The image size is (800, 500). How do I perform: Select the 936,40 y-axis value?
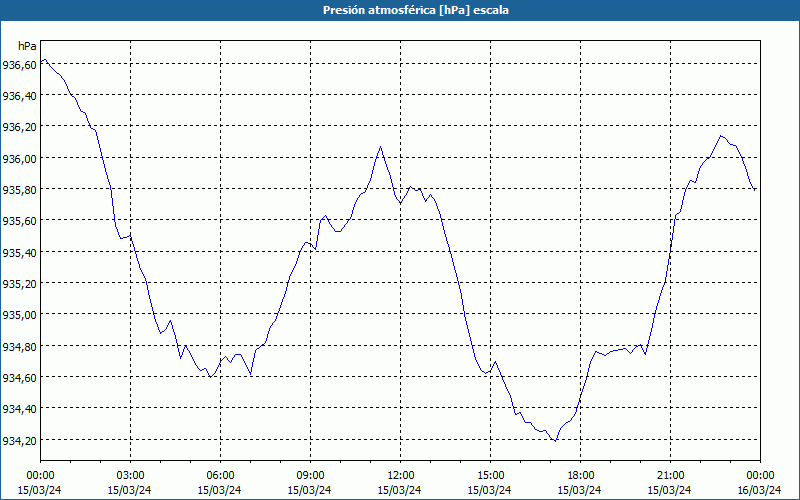pyautogui.click(x=19, y=96)
